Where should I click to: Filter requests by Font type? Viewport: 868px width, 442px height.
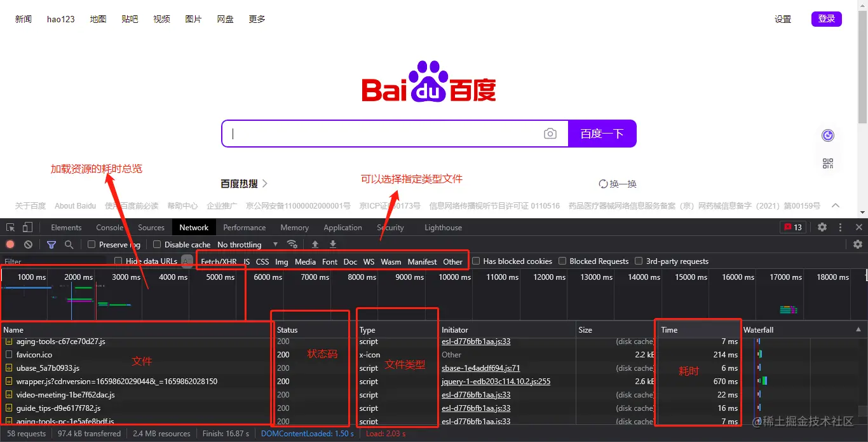[x=330, y=261]
